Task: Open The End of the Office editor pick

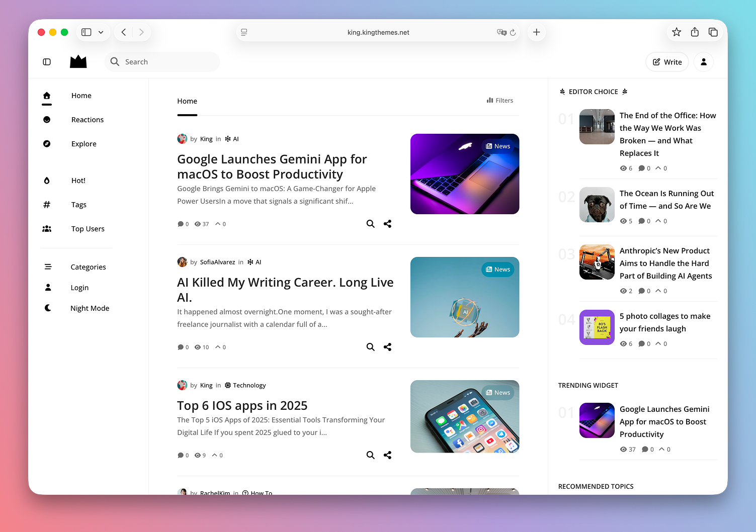Action: [x=668, y=134]
